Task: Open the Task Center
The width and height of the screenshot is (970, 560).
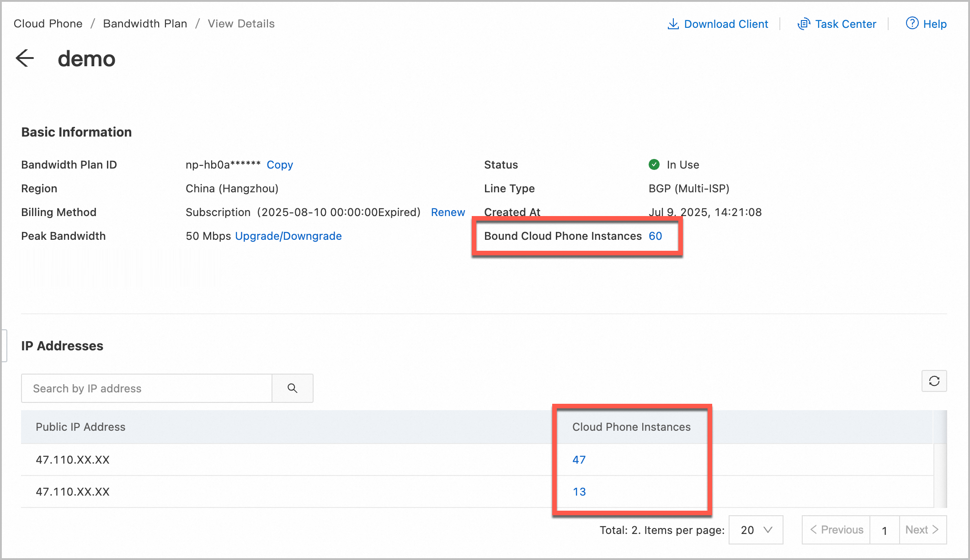Action: coord(837,24)
